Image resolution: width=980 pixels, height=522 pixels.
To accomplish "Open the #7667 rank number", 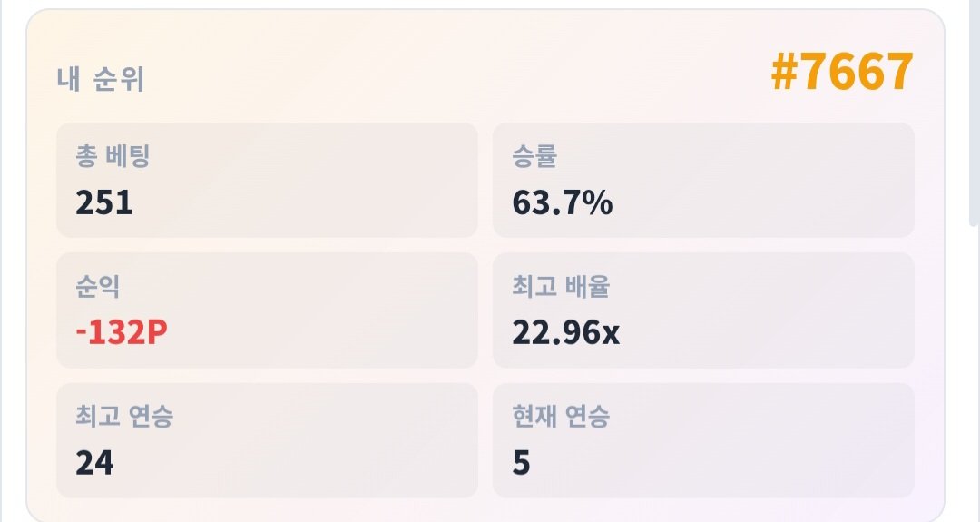I will coord(842,72).
